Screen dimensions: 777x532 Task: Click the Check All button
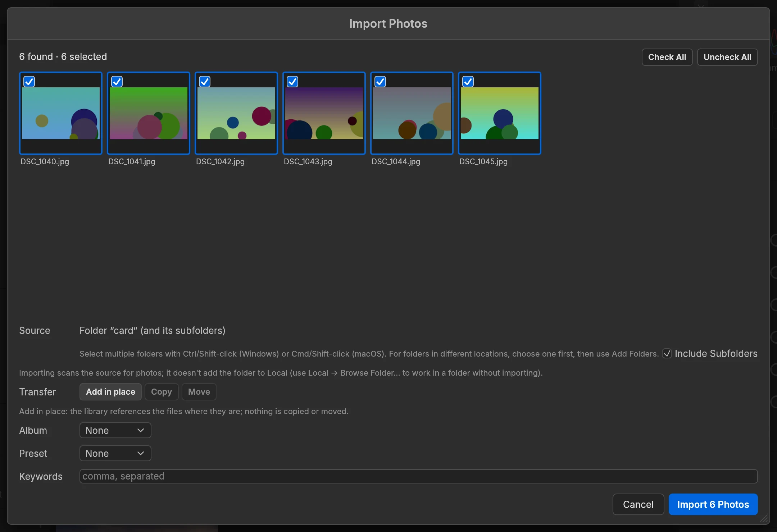667,57
